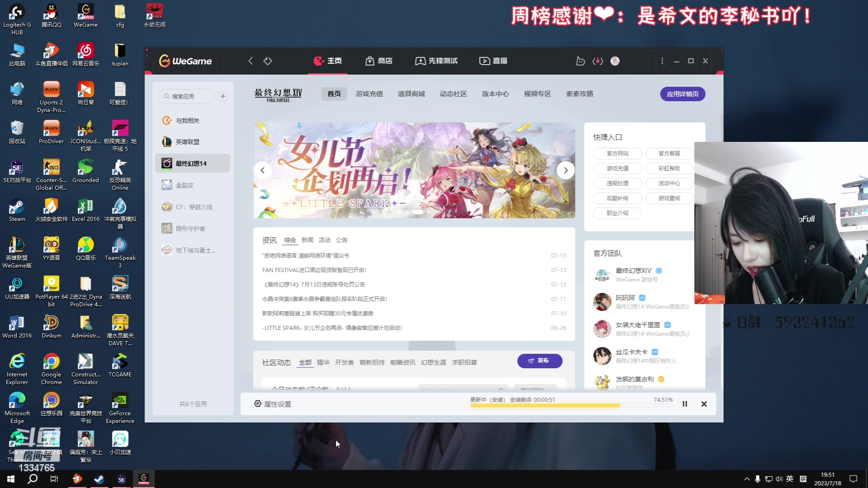Viewport: 868px width, 488px height.
Task: Click the plus icon to add an application
Action: pyautogui.click(x=223, y=96)
